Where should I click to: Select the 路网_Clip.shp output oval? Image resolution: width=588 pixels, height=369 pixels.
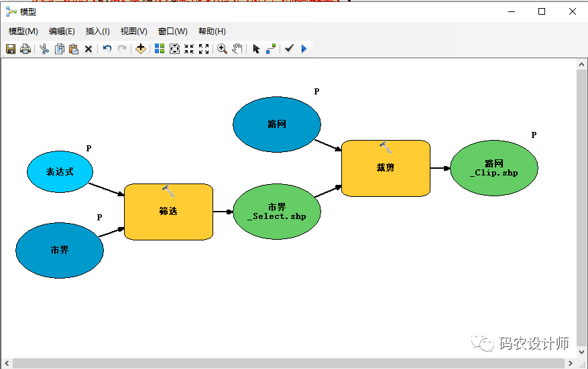tap(494, 168)
